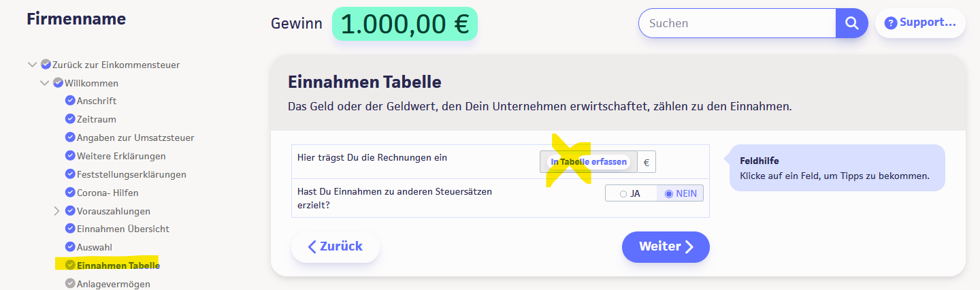Click checkmark icon beside Anschrift
The image size is (980, 290).
click(70, 101)
